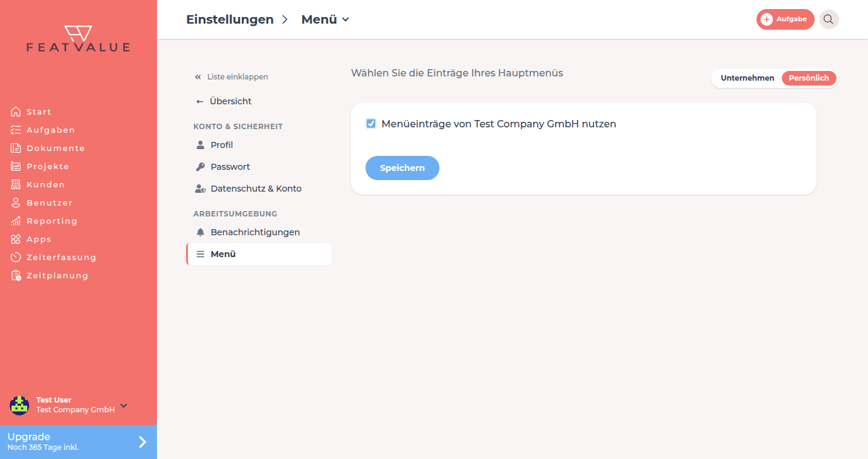The image size is (868, 459).
Task: Open search with the magnifier icon
Action: coord(829,19)
